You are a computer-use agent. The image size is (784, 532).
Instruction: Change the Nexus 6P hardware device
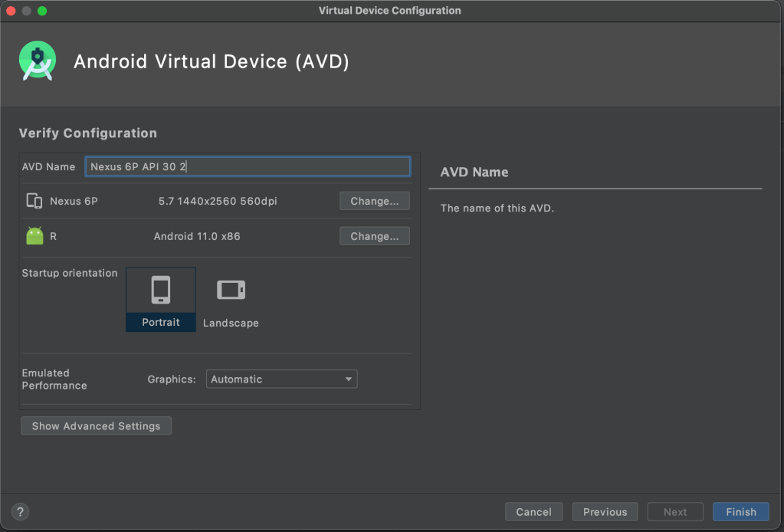[x=374, y=202]
